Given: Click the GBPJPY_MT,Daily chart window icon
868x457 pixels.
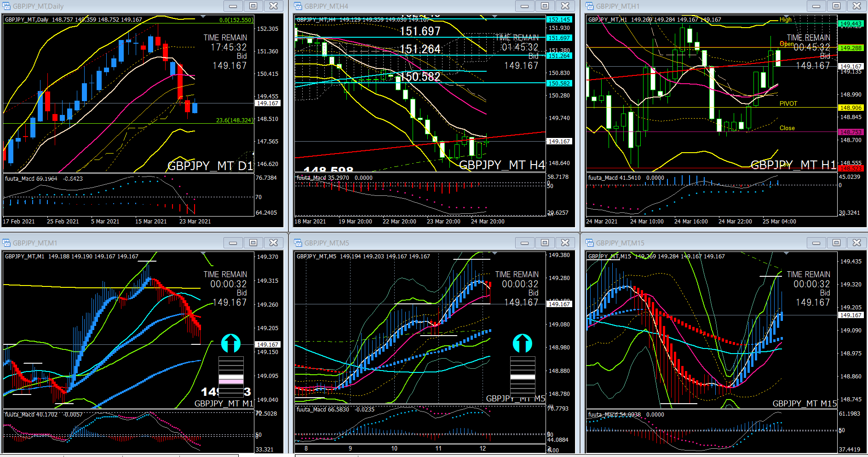Looking at the screenshot, I should click(6, 6).
